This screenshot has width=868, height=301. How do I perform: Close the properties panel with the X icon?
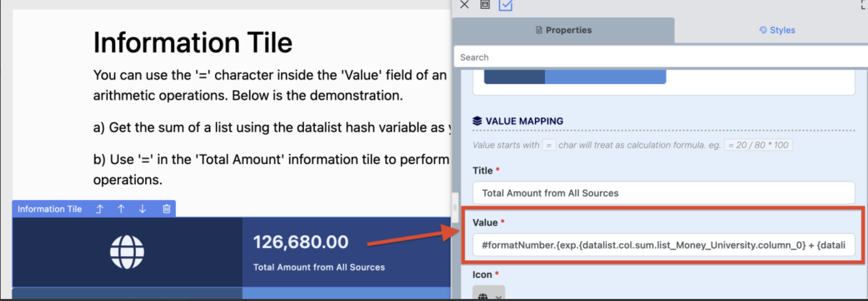tap(464, 5)
